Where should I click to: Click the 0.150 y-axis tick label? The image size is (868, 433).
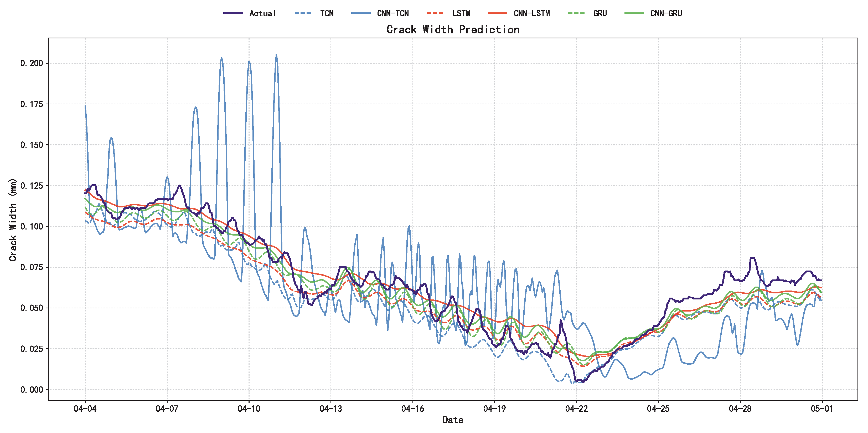pyautogui.click(x=32, y=145)
